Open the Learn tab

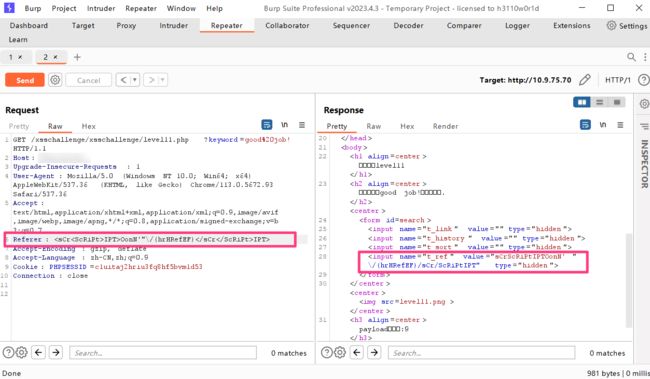coord(18,39)
